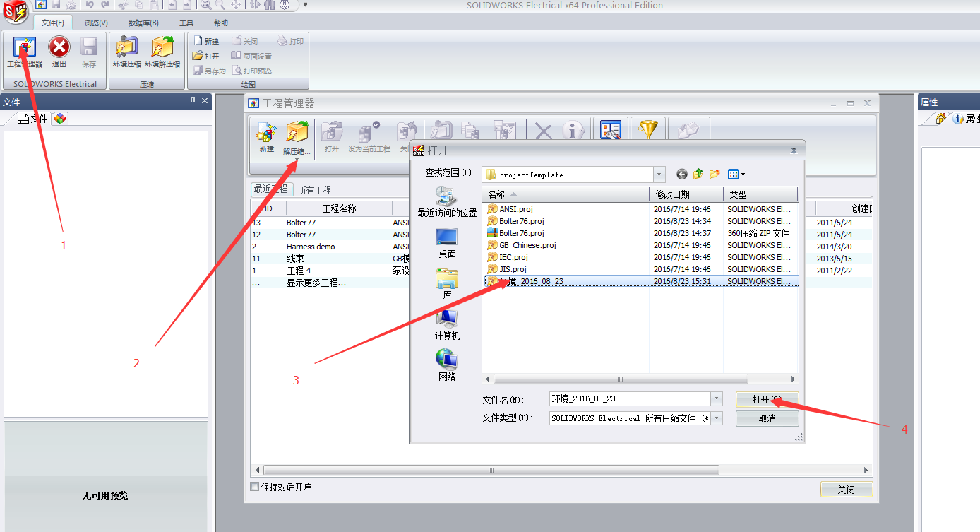Screen dimensions: 980x532
Task: Switch to the 浏览(V) ribbon tab
Action: coord(96,23)
